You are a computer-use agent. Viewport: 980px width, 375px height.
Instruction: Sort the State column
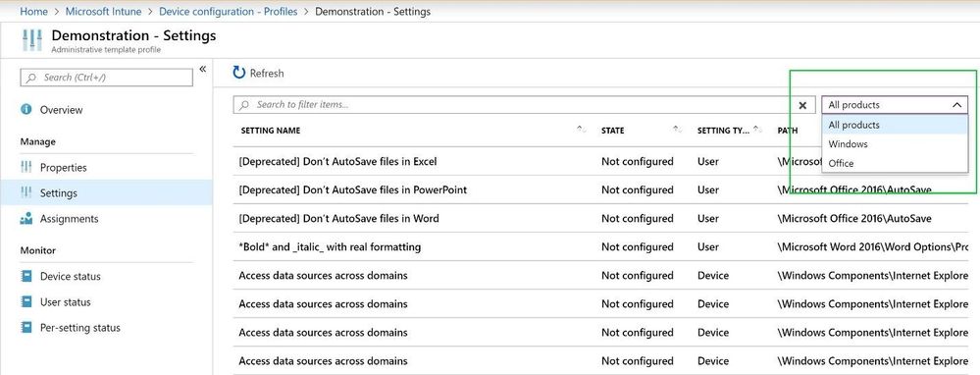pyautogui.click(x=677, y=130)
